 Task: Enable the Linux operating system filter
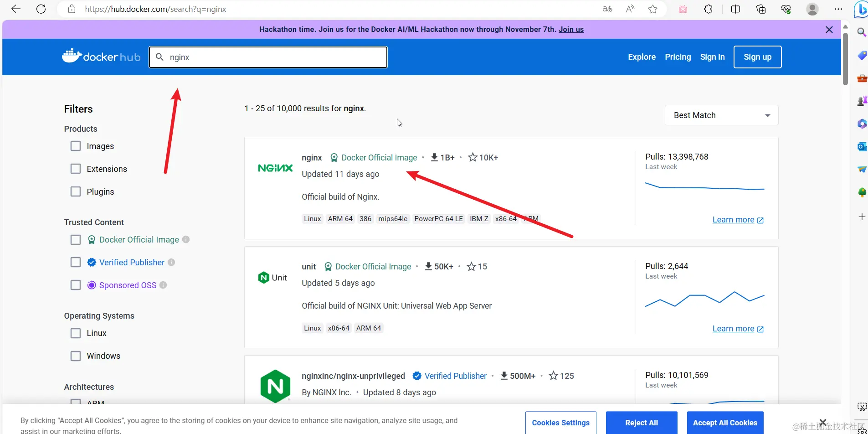75,333
